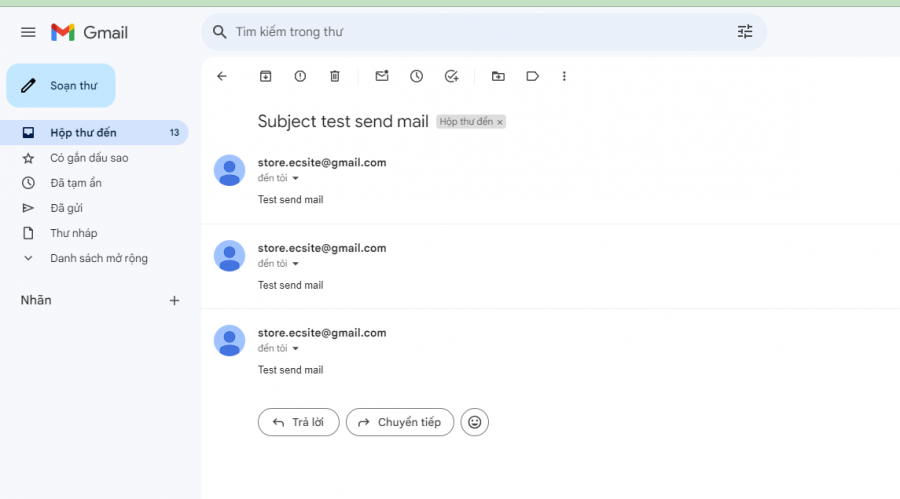
Task: Open search filter options slider icon
Action: (745, 32)
